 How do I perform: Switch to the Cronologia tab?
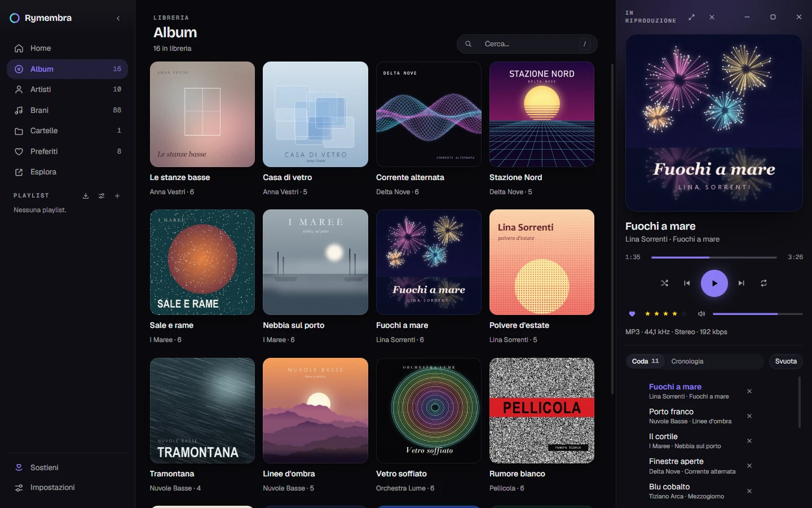(x=687, y=361)
